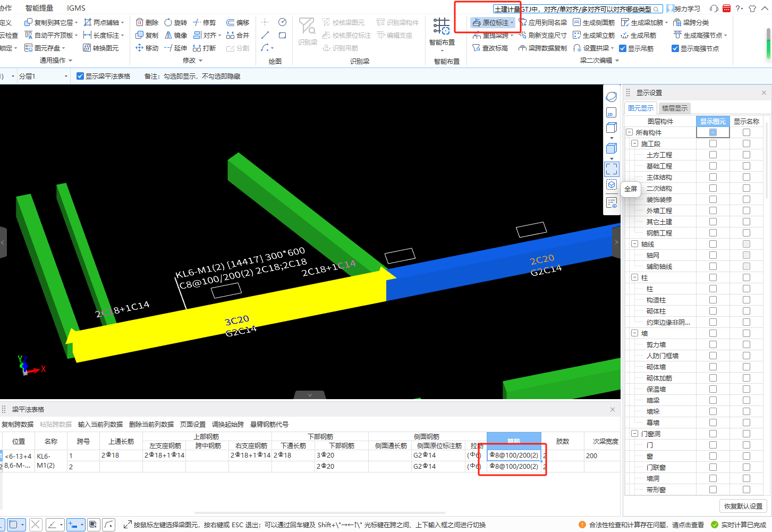Click the 全屏 fullscreen view icon
Image resolution: width=772 pixels, height=532 pixels.
pyautogui.click(x=612, y=170)
